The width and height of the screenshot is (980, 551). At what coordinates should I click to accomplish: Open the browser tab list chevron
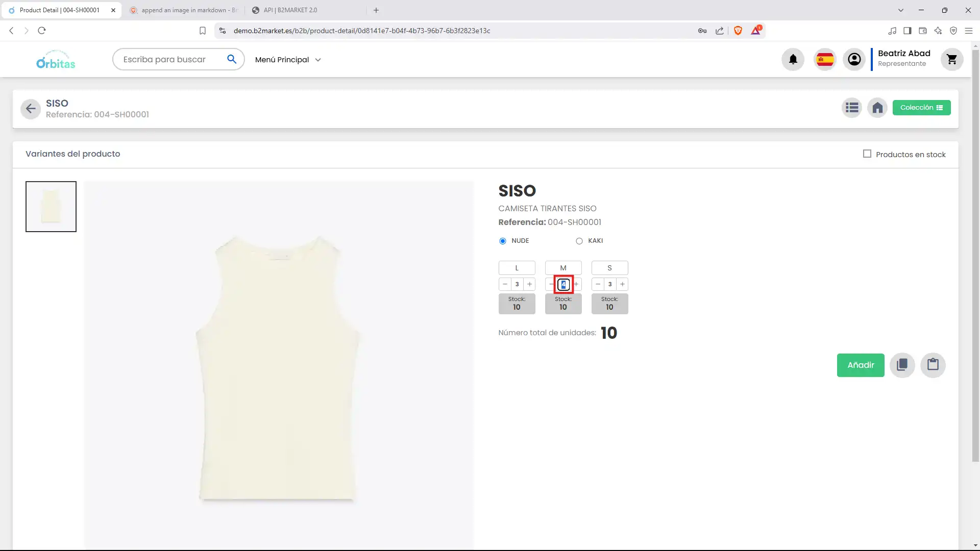(x=900, y=10)
